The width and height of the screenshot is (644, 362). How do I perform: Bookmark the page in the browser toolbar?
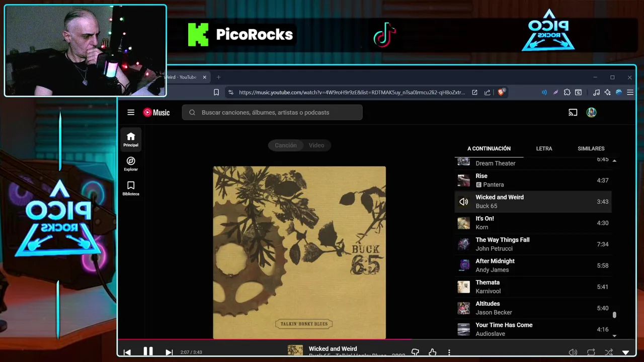click(x=216, y=93)
